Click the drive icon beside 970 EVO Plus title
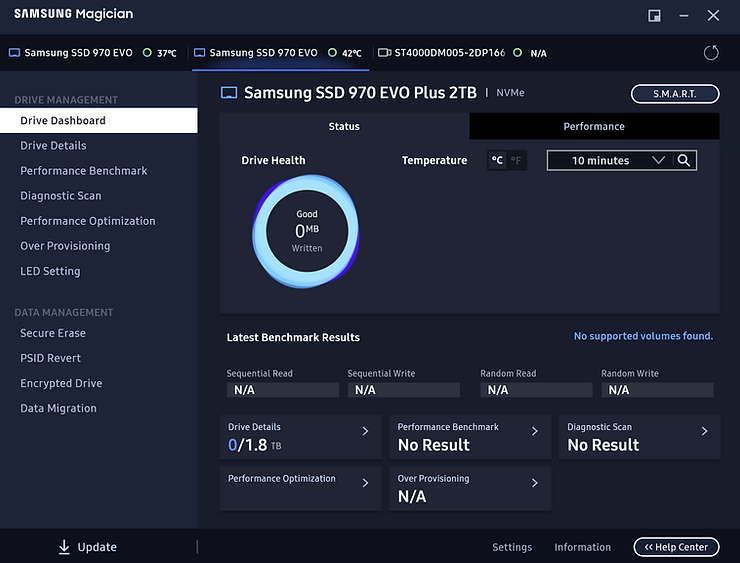Screen dimensions: 740x563 (x=229, y=93)
